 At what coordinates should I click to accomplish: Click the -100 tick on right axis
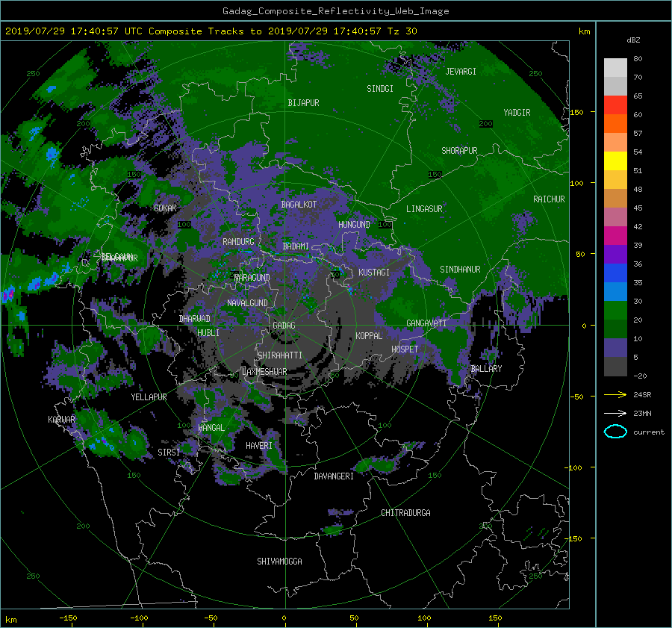click(x=575, y=467)
